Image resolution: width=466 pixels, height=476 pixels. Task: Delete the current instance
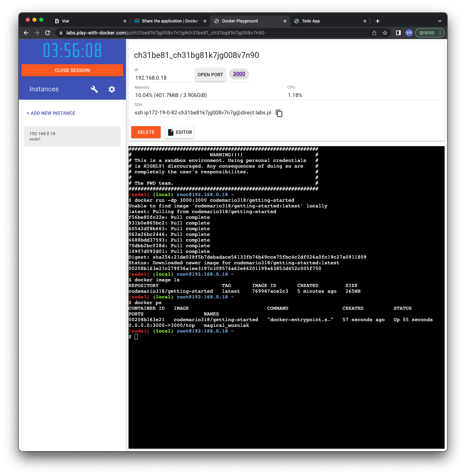(x=146, y=132)
